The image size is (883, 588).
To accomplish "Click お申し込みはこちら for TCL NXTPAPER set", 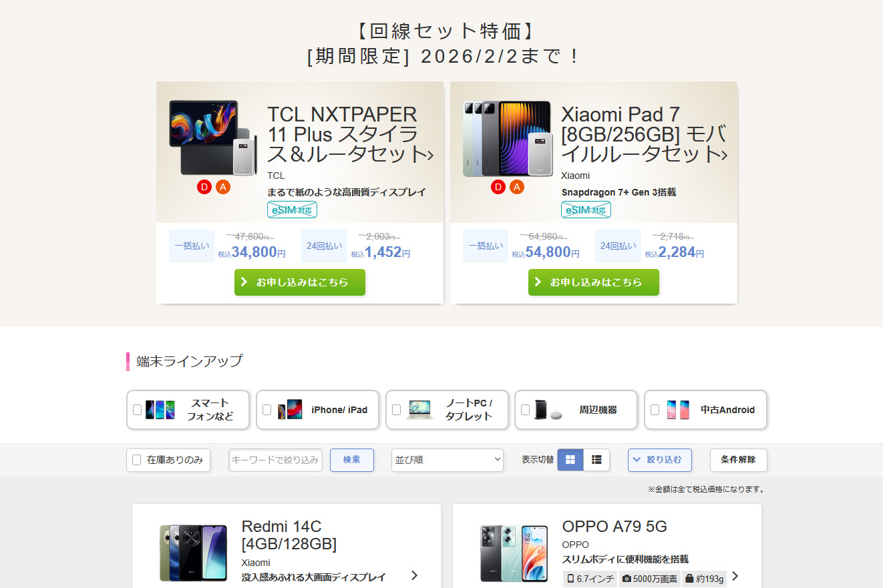I will pos(300,282).
